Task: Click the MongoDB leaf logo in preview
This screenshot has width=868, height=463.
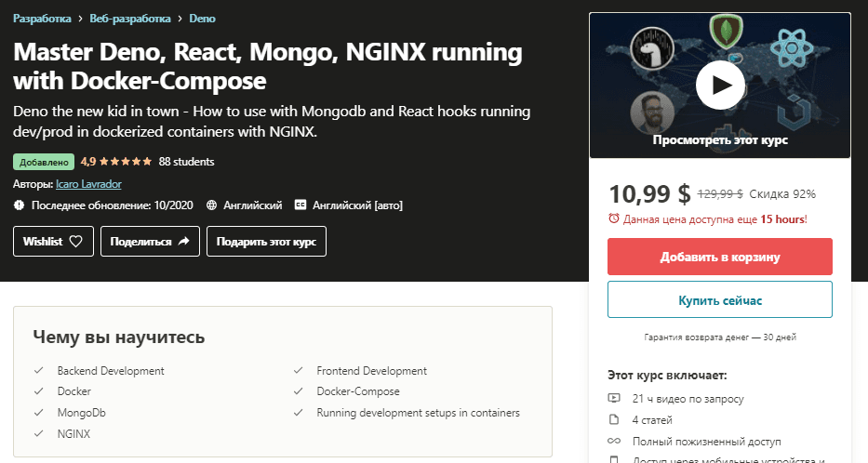Action: [x=727, y=31]
